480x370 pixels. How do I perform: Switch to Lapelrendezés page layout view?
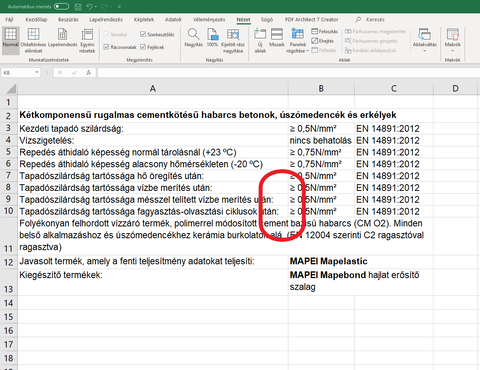pyautogui.click(x=63, y=38)
